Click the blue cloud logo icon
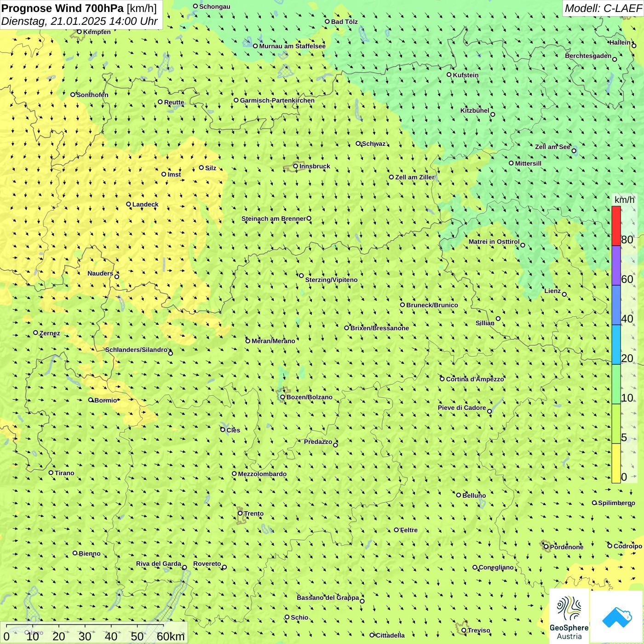 click(616, 616)
